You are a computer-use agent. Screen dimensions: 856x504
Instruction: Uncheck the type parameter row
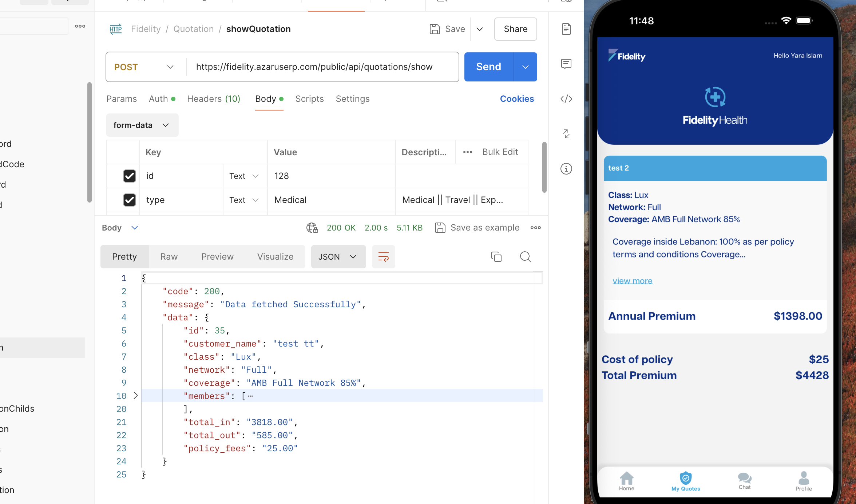click(x=130, y=200)
